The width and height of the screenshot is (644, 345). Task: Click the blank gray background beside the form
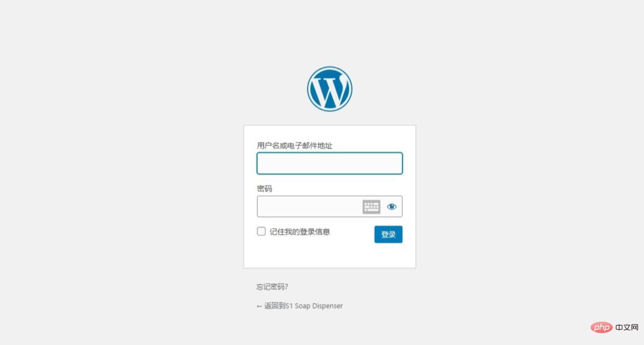click(123, 185)
